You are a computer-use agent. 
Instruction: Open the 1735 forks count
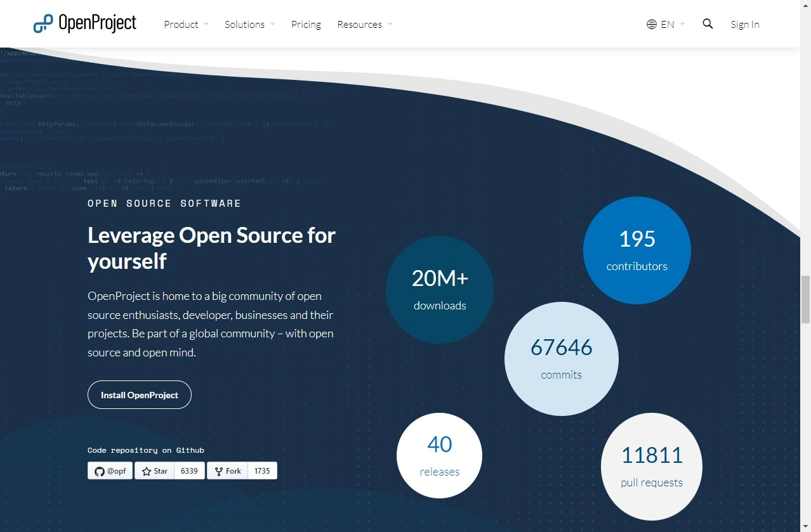click(262, 471)
